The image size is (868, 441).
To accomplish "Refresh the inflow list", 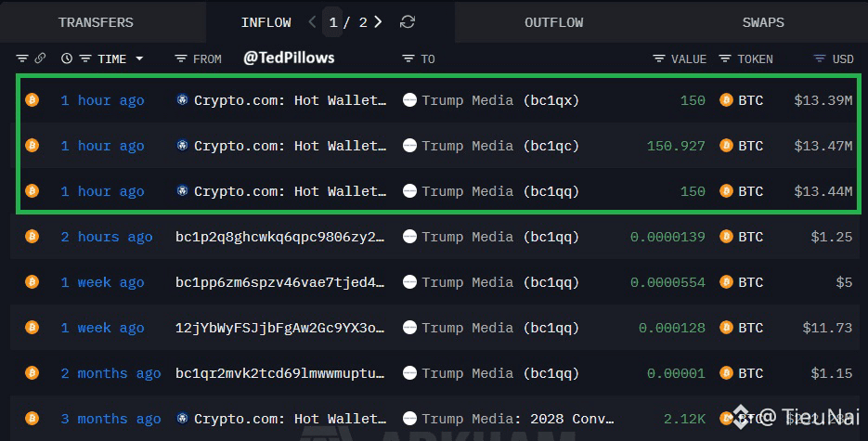I will 408,22.
